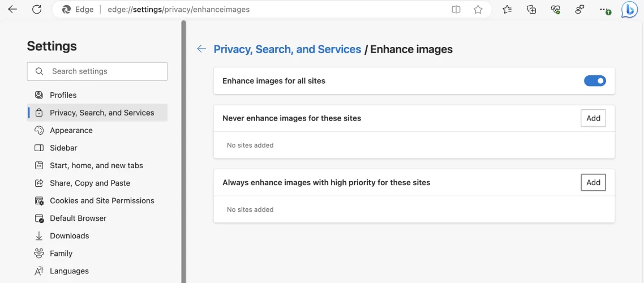Open the Edge Settings and more menu

[604, 10]
